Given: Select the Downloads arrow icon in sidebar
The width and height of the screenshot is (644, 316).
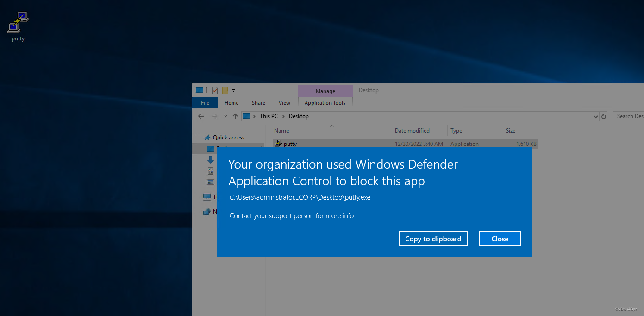Looking at the screenshot, I should (x=211, y=160).
